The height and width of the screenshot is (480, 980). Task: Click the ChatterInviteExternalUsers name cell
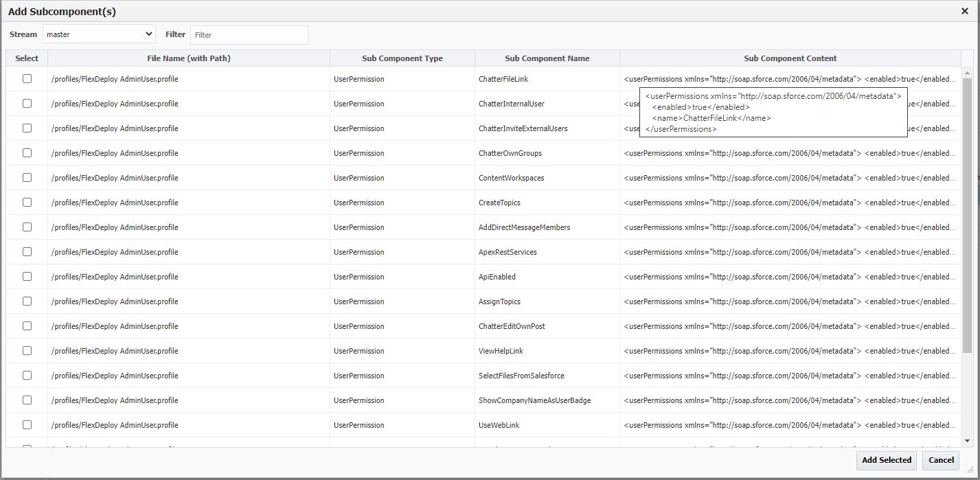point(547,128)
